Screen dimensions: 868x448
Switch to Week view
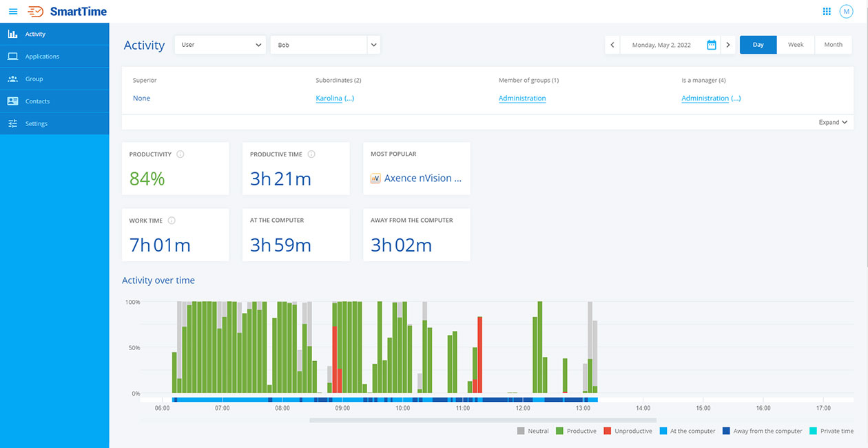(796, 45)
